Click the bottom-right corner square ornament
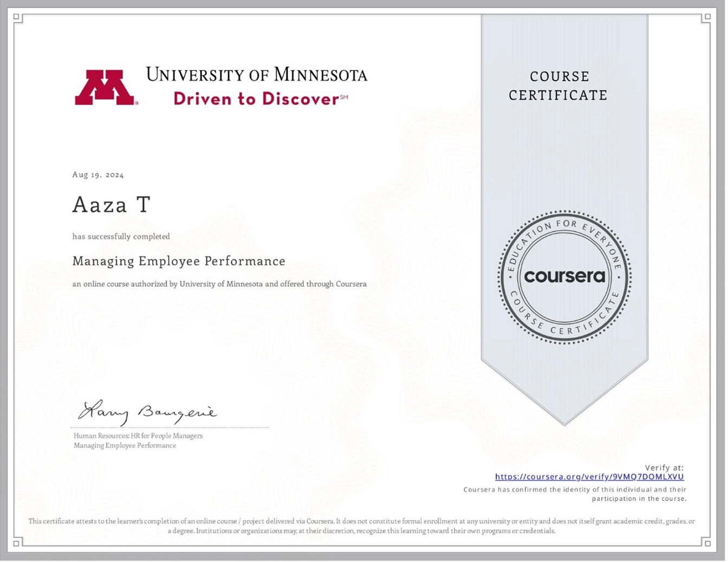Image resolution: width=728 pixels, height=562 pixels. click(706, 542)
